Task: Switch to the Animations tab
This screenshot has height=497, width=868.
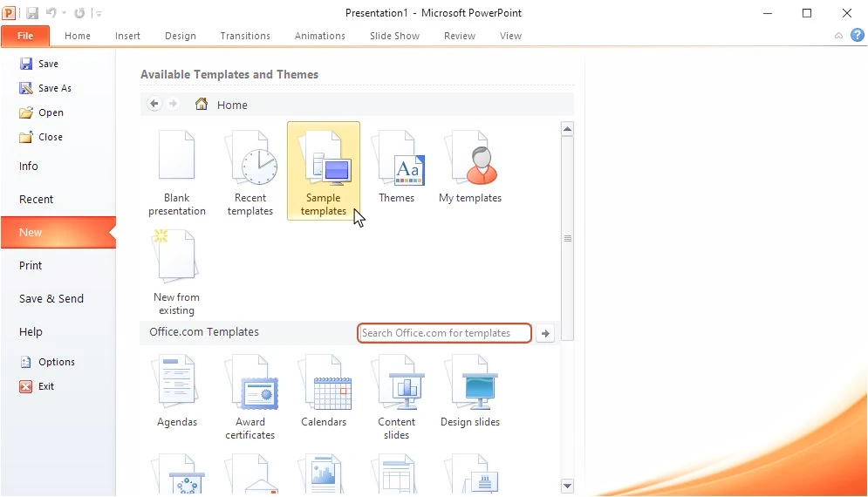Action: [x=320, y=36]
